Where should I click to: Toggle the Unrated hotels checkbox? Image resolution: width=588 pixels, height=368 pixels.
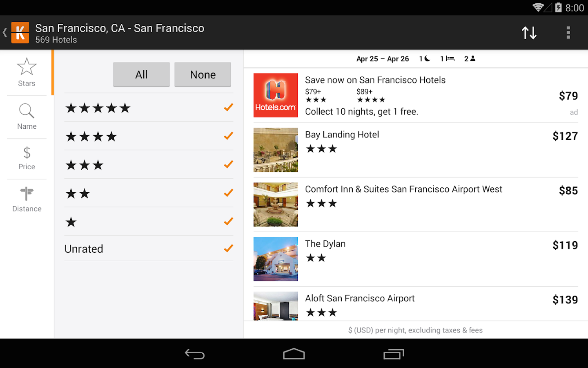[228, 249]
